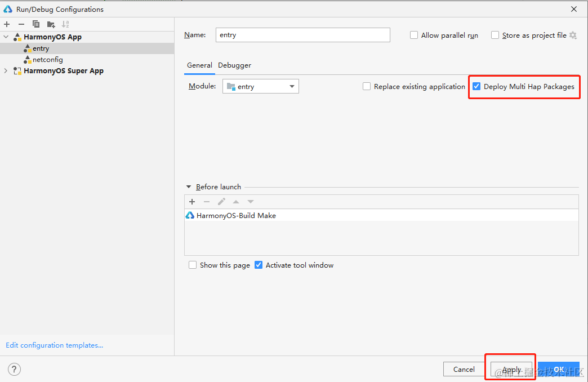The image size is (588, 382).
Task: Uncheck Deploy Multi Hap Packages
Action: tap(476, 86)
